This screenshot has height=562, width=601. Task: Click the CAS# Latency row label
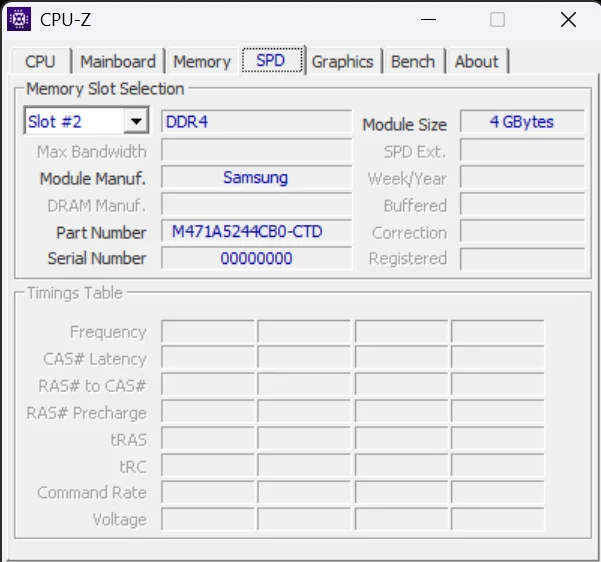pos(95,359)
